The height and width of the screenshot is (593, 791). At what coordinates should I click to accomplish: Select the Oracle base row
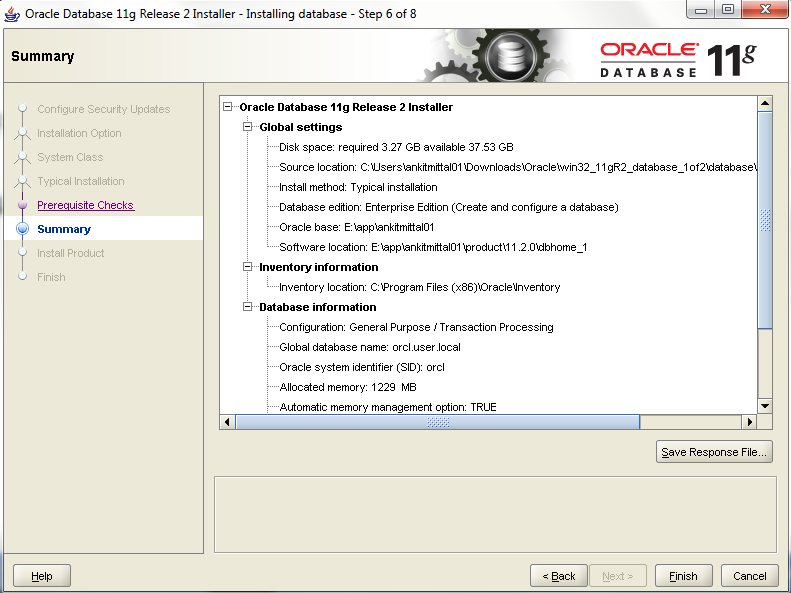[357, 227]
